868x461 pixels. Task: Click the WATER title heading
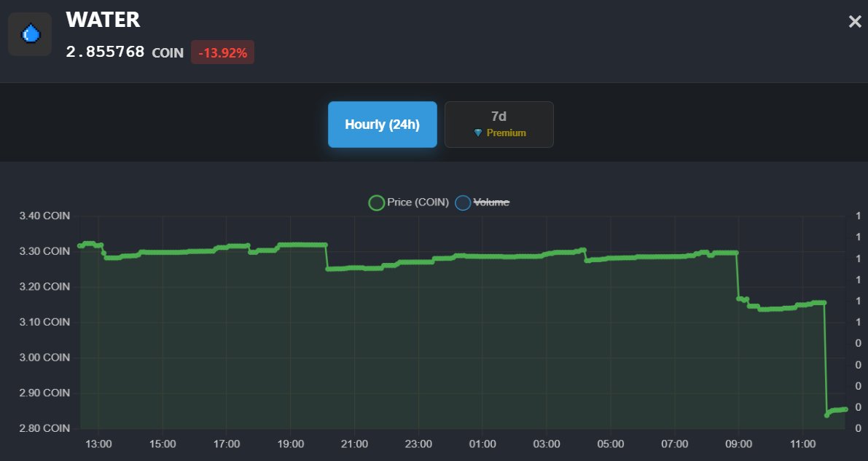tap(103, 20)
